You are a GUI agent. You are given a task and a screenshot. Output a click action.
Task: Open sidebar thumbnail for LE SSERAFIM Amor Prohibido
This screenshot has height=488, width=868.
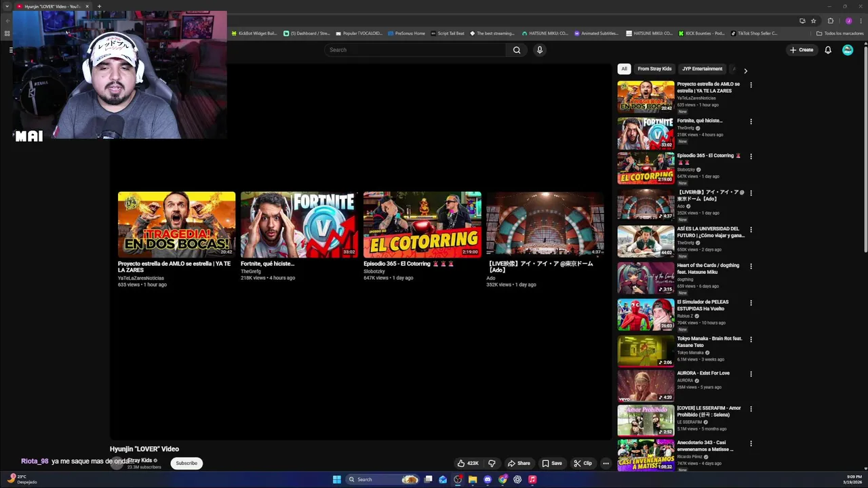pos(646,420)
